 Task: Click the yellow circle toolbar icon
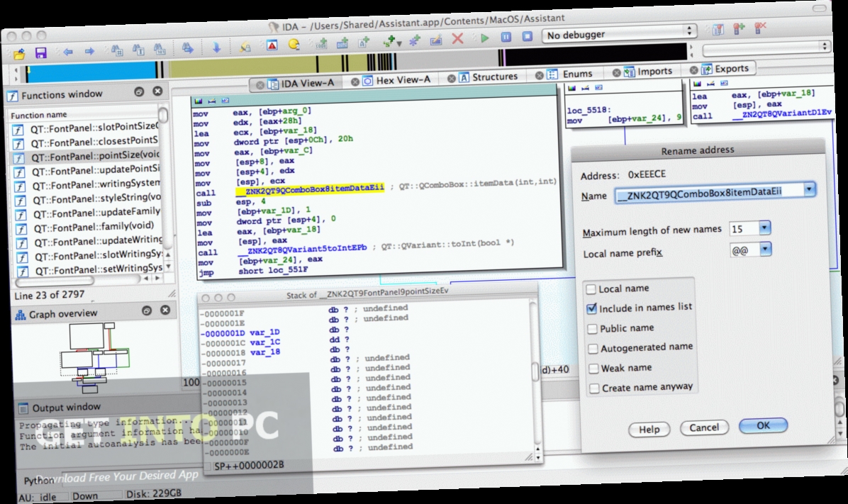pos(294,45)
